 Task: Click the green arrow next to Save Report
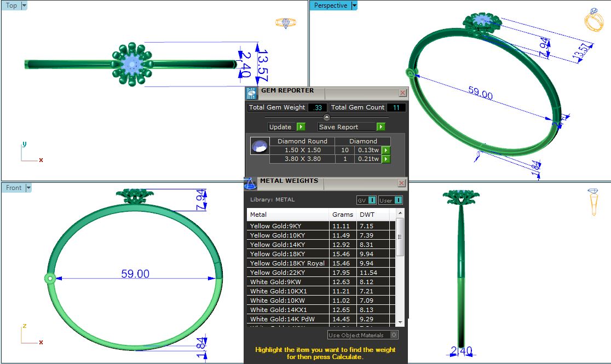381,127
